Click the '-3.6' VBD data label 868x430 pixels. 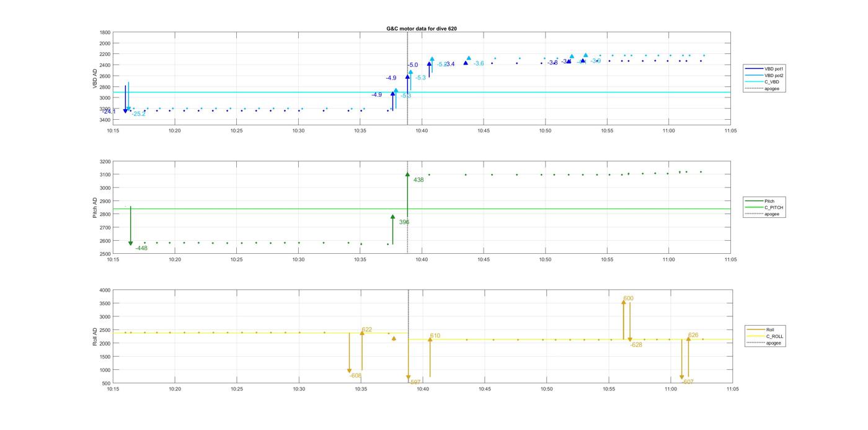pyautogui.click(x=479, y=63)
